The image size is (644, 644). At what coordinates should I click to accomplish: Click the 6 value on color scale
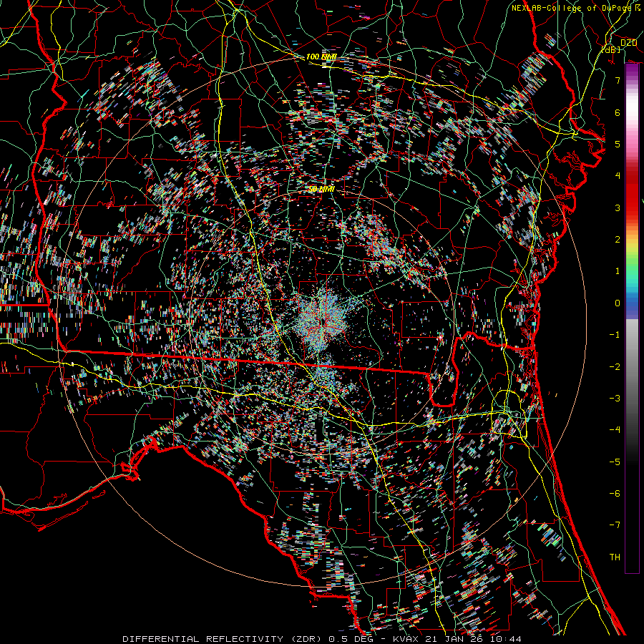(x=618, y=112)
